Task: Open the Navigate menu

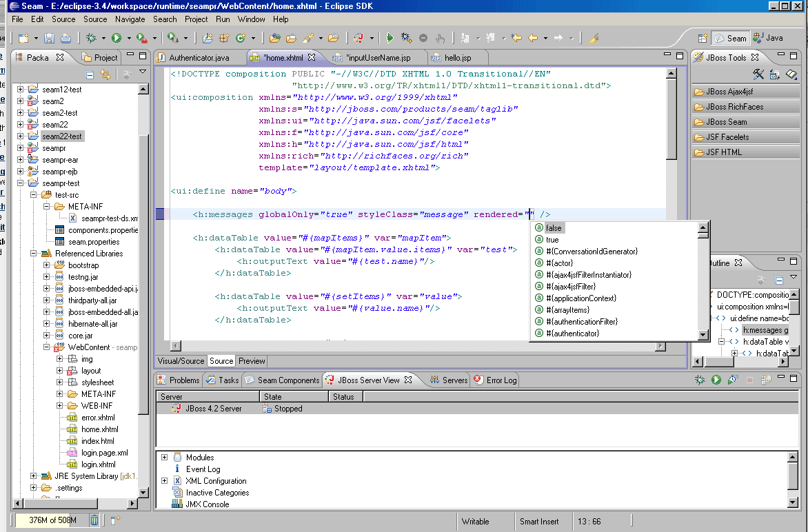Action: [130, 19]
